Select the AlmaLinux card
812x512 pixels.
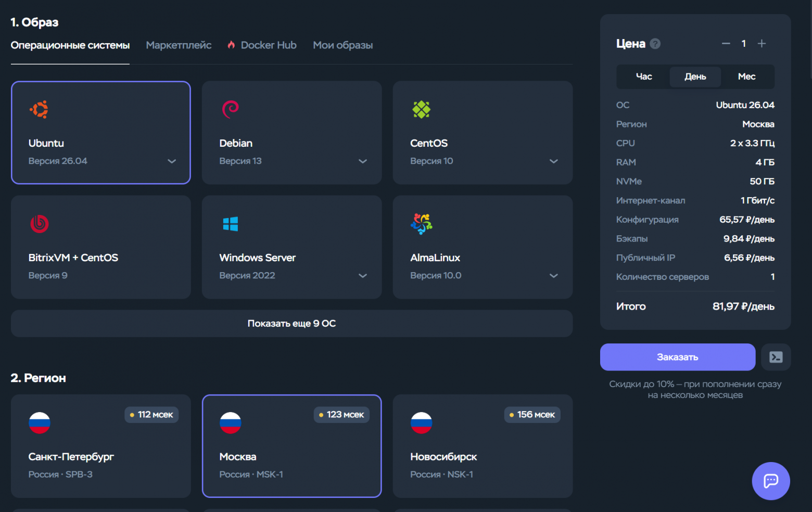483,247
